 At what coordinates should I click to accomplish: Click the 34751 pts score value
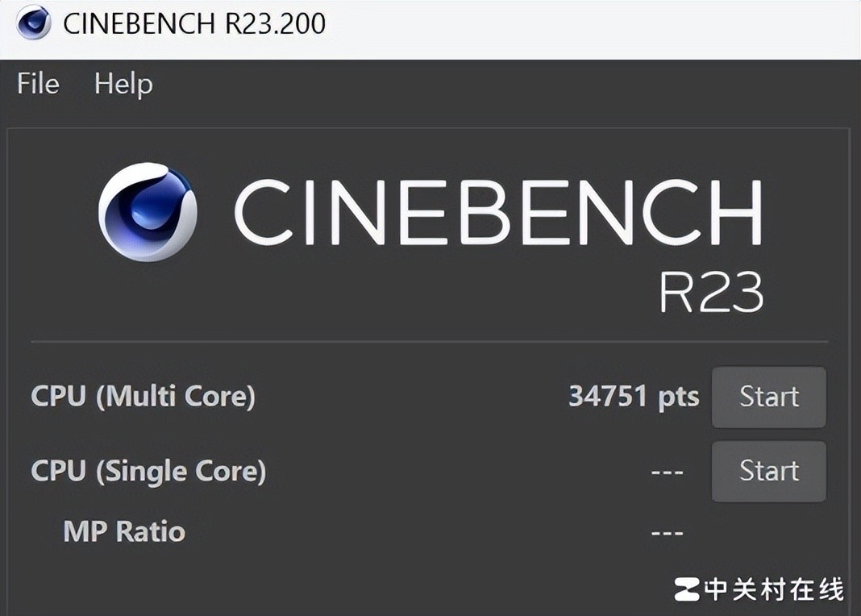point(634,396)
